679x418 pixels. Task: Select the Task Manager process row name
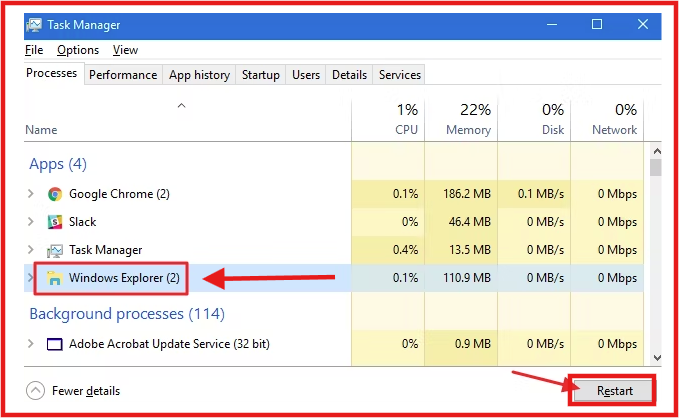[x=106, y=250]
